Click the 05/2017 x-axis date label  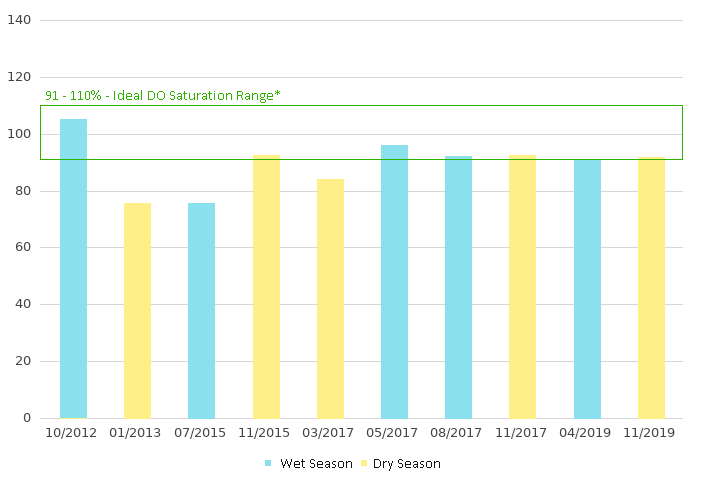coord(394,432)
